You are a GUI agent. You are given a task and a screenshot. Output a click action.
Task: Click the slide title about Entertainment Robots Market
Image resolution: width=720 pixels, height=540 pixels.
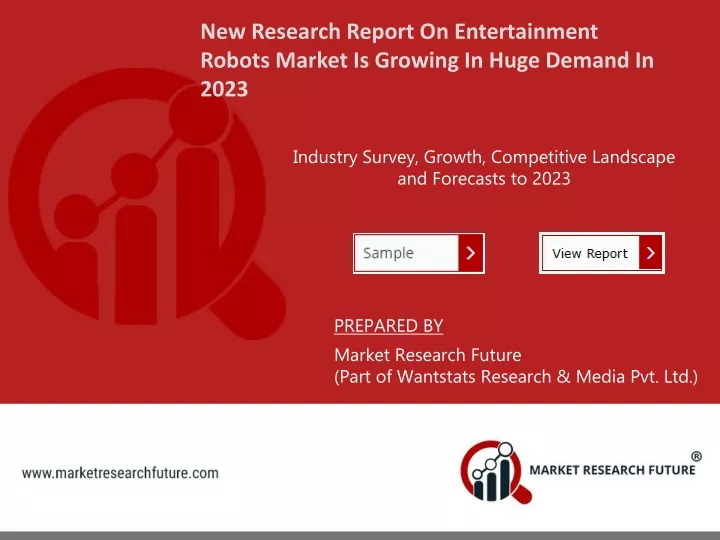point(427,60)
